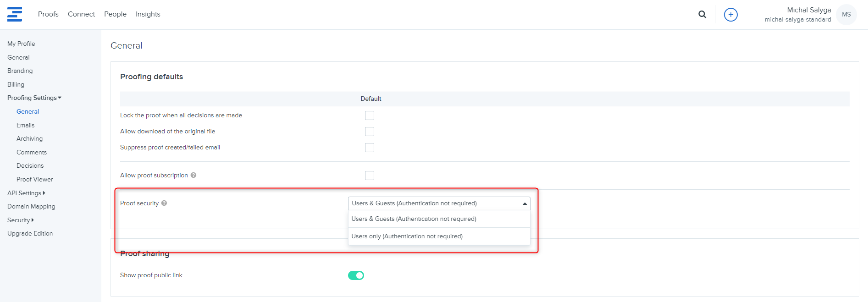
Task: Open the MS user avatar
Action: click(x=846, y=15)
